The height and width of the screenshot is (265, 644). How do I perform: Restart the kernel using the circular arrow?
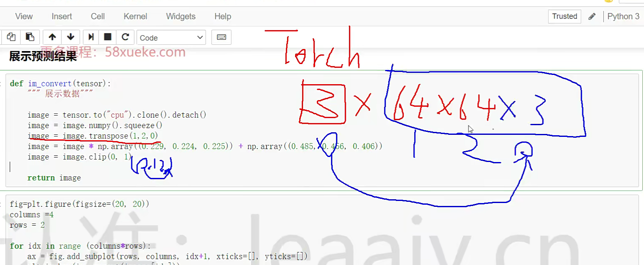coord(125,37)
